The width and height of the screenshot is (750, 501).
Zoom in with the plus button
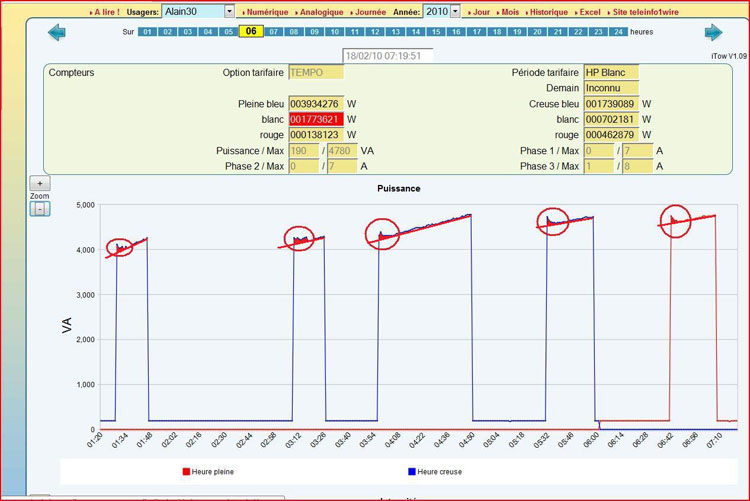pyautogui.click(x=39, y=184)
